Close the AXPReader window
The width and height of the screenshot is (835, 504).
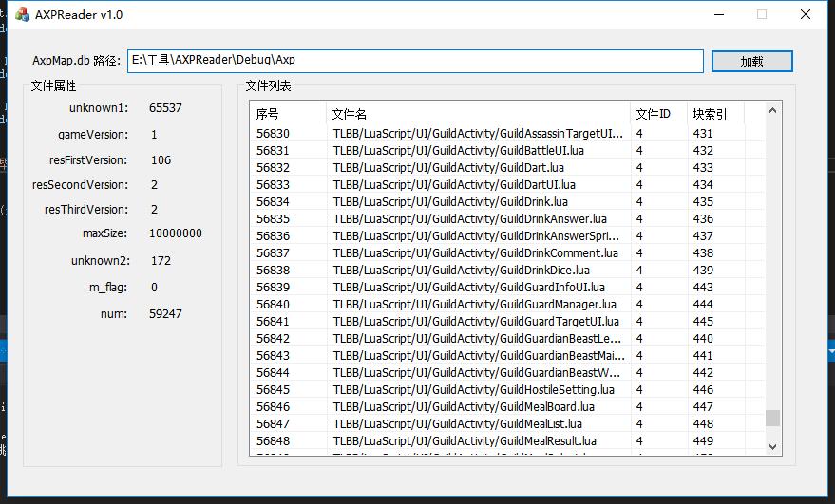806,14
